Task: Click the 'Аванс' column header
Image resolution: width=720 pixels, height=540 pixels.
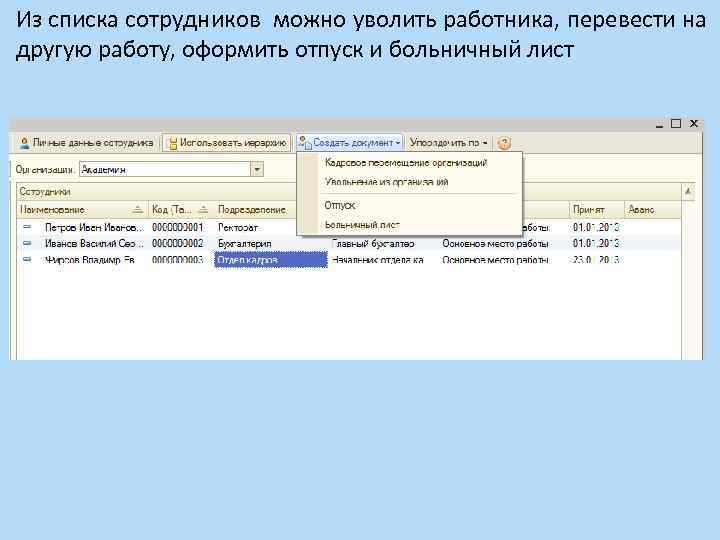Action: coord(652,209)
